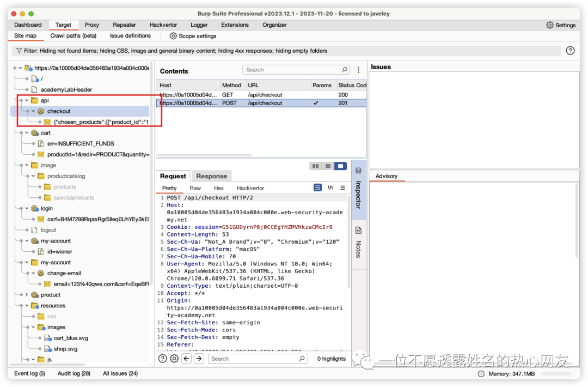The width and height of the screenshot is (588, 387).
Task: Switch to the Response tab
Action: [x=211, y=176]
